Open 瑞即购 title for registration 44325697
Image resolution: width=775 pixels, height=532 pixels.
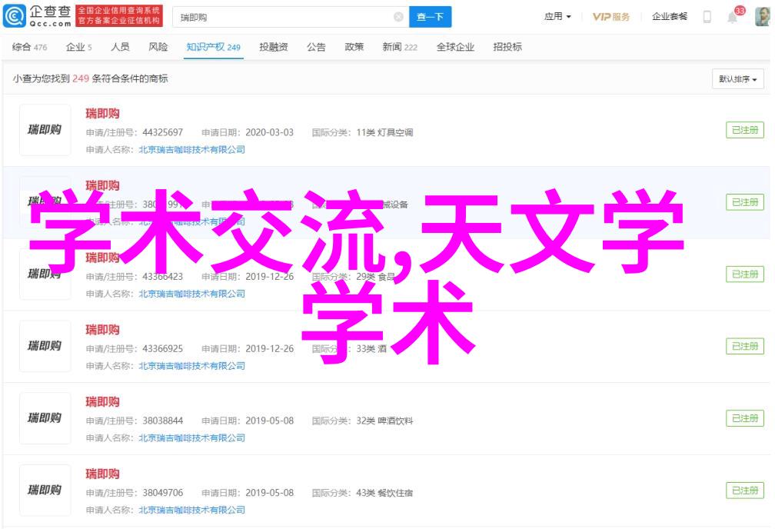(x=102, y=114)
